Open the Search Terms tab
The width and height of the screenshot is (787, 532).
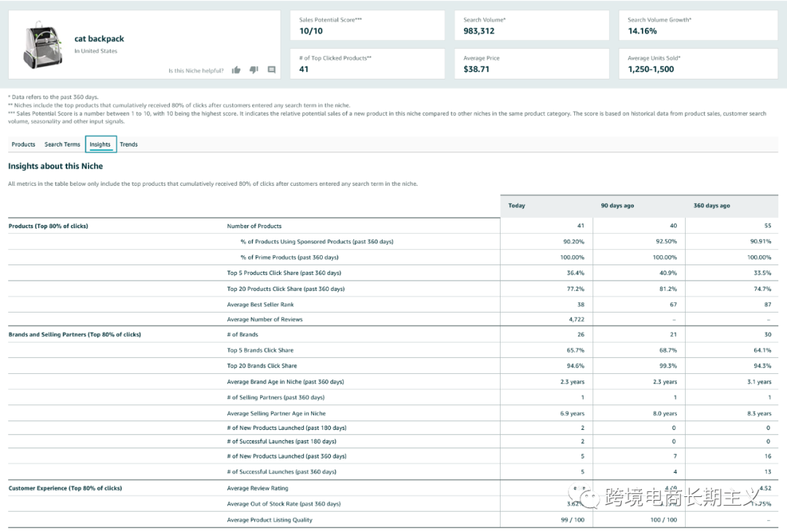(x=63, y=144)
